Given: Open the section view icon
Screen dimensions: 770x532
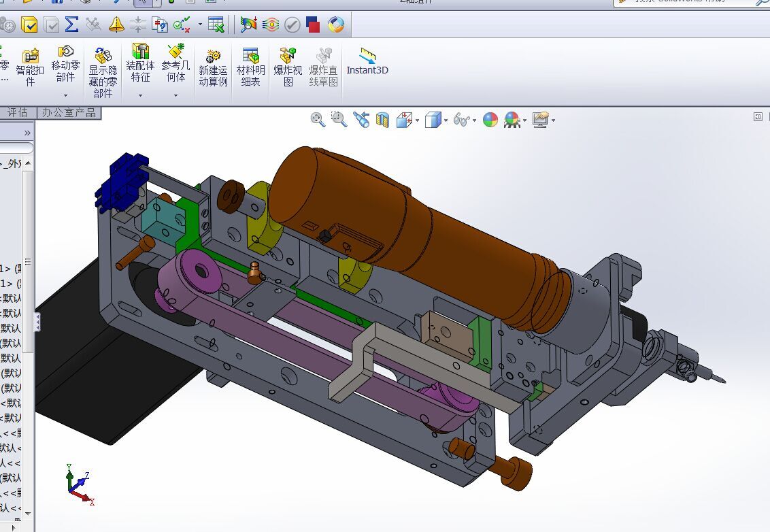Looking at the screenshot, I should pos(382,120).
